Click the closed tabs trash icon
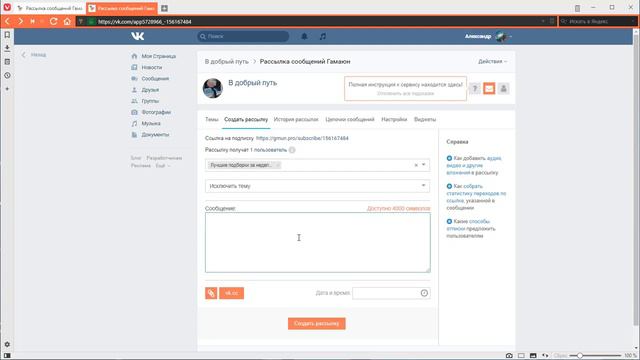 [577, 8]
